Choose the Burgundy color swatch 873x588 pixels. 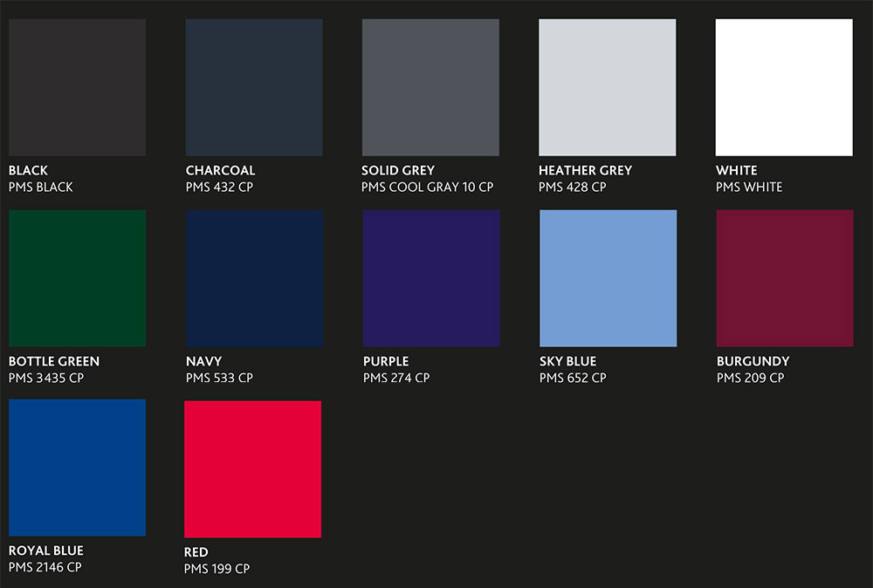tap(785, 278)
